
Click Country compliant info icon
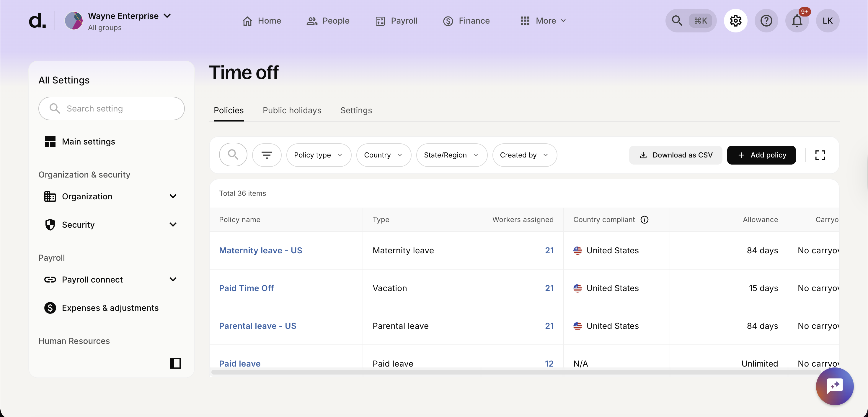[x=644, y=220]
